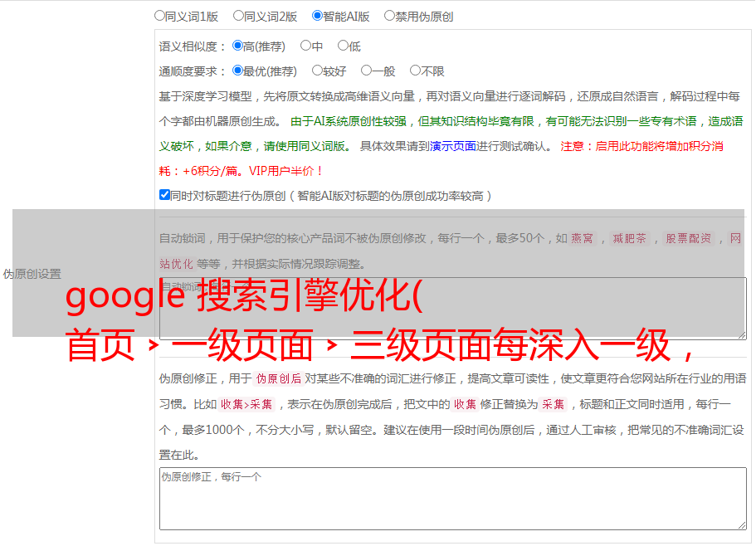The width and height of the screenshot is (756, 546).
Task: Click resize handle of 伪原创修正 textarea
Action: pos(742,524)
